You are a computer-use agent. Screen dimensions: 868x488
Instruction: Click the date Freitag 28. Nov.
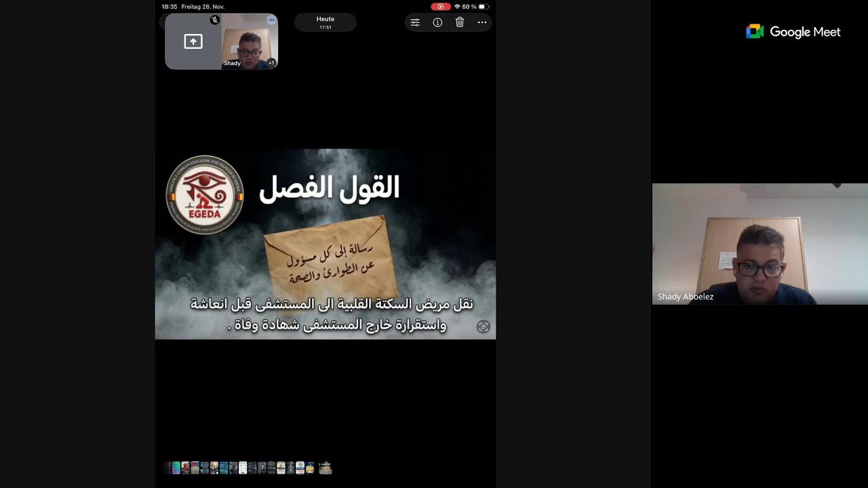[x=203, y=7]
